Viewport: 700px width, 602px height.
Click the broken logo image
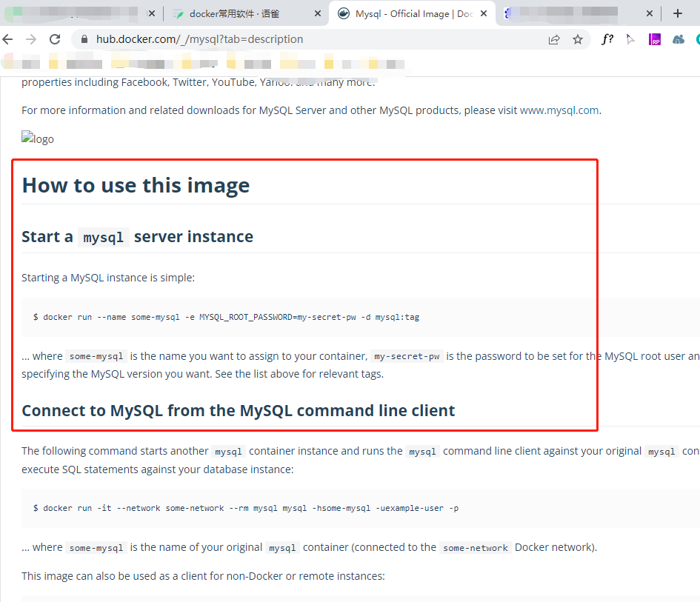(38, 138)
